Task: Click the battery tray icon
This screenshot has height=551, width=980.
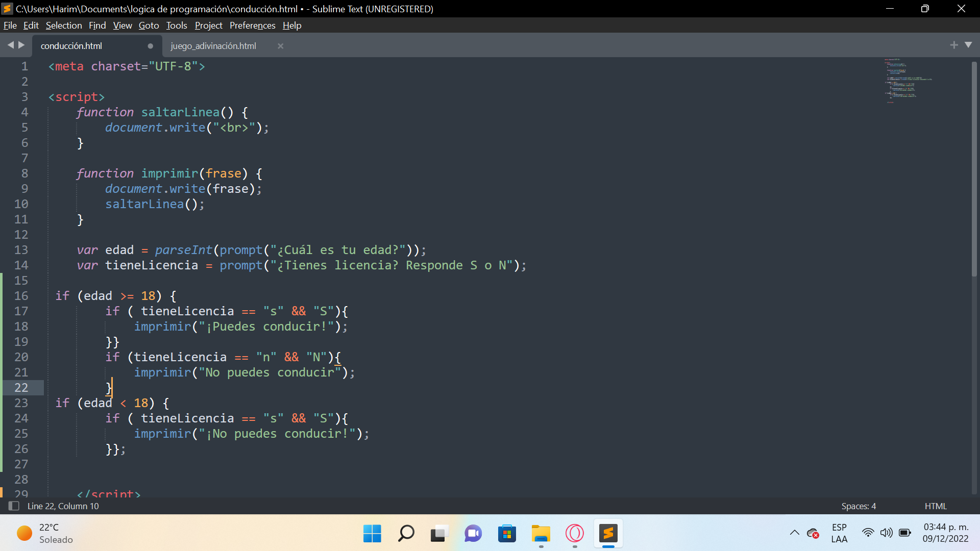Action: 905,533
